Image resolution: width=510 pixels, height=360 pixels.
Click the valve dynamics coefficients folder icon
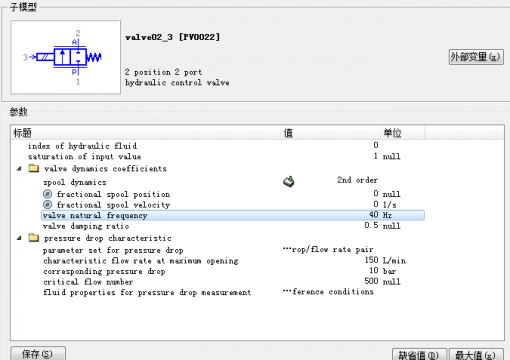(34, 168)
